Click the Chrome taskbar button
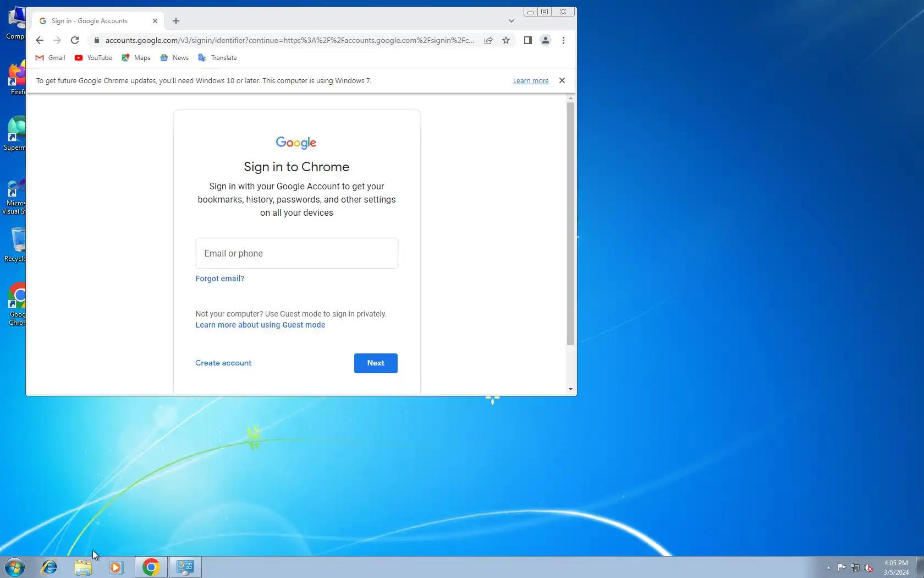This screenshot has height=578, width=924. pyautogui.click(x=151, y=567)
